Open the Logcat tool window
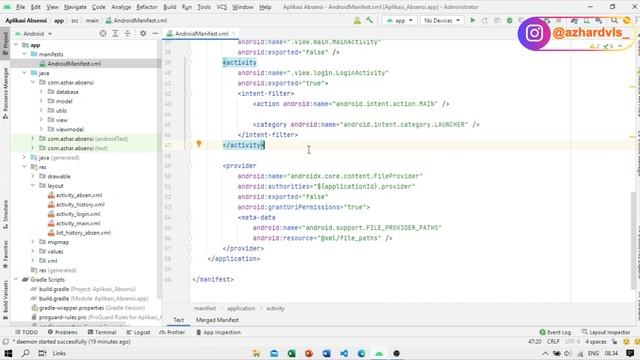This screenshot has width=640, height=360. point(138,332)
